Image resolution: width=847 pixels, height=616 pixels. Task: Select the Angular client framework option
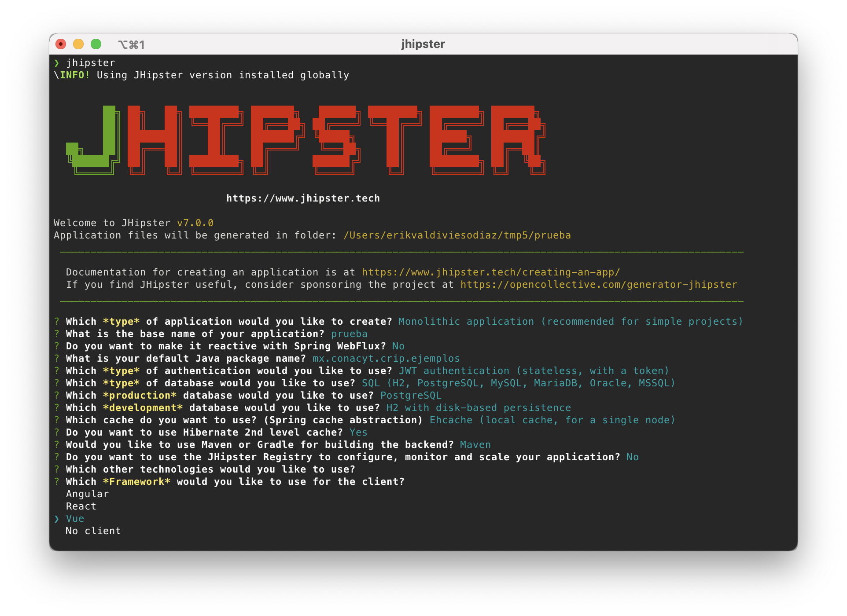87,494
